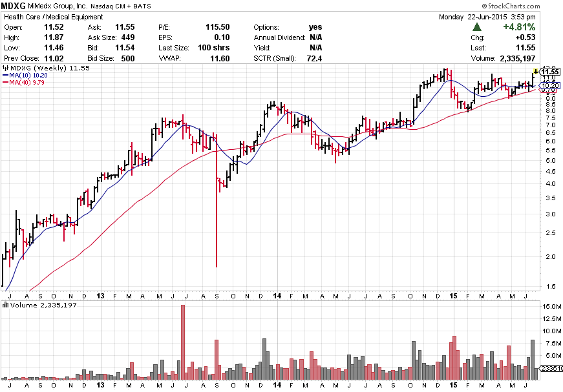Click the 4.0 price axis label
563x392 pixels.
coord(551,183)
